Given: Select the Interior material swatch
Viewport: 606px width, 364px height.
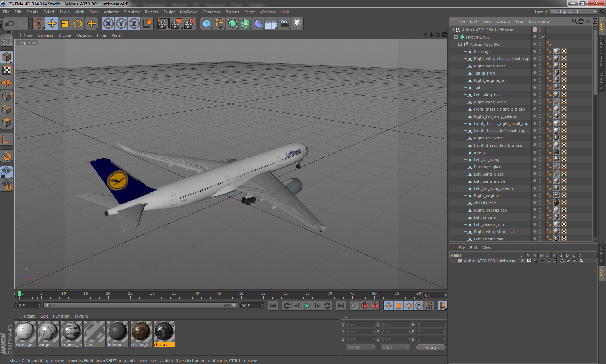Looking at the screenshot, I should pyautogui.click(x=118, y=334).
